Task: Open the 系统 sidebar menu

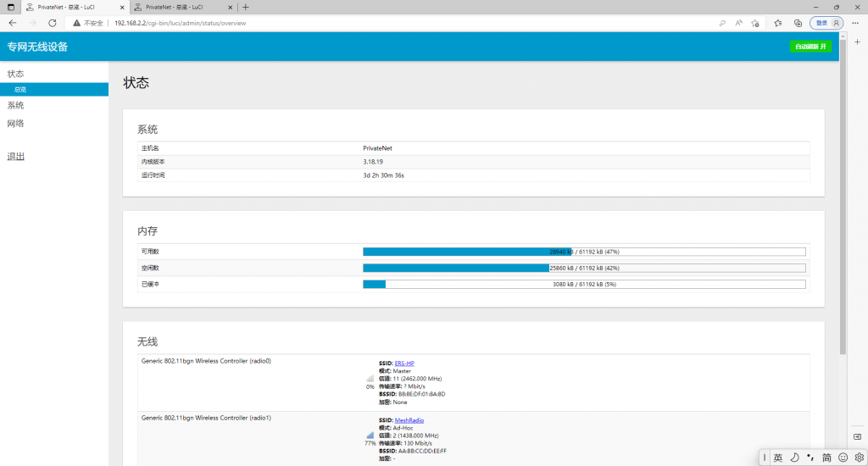Action: click(x=15, y=105)
